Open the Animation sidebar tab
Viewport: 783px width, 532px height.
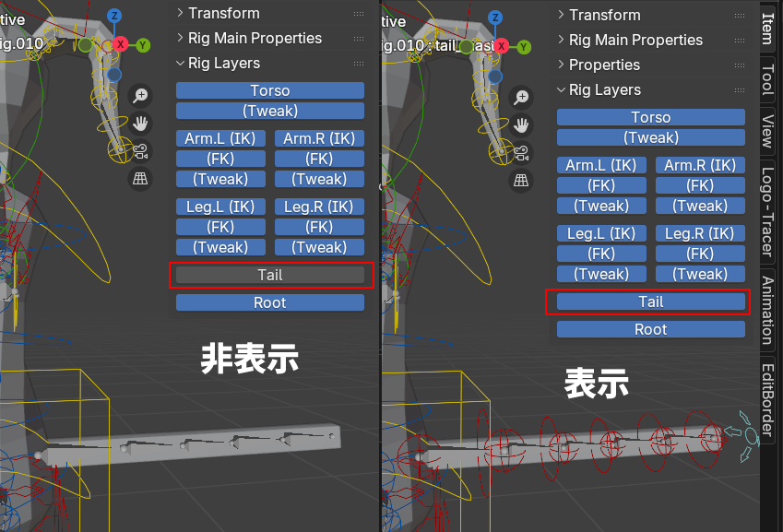coord(767,309)
